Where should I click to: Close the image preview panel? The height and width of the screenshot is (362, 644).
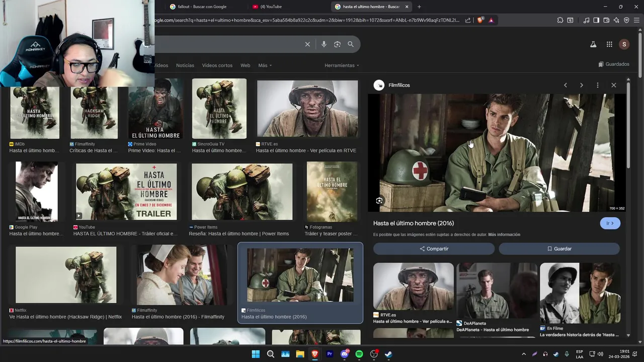click(614, 85)
